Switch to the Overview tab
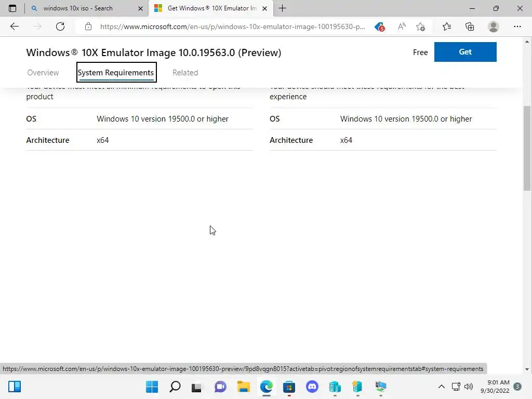532x399 pixels. pos(43,73)
